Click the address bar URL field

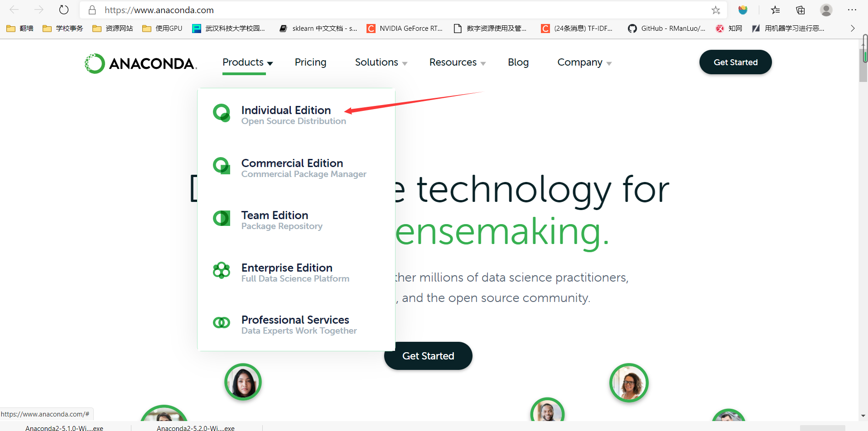399,10
